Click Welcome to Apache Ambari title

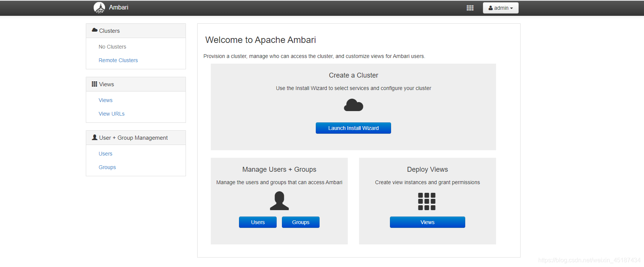click(x=260, y=40)
